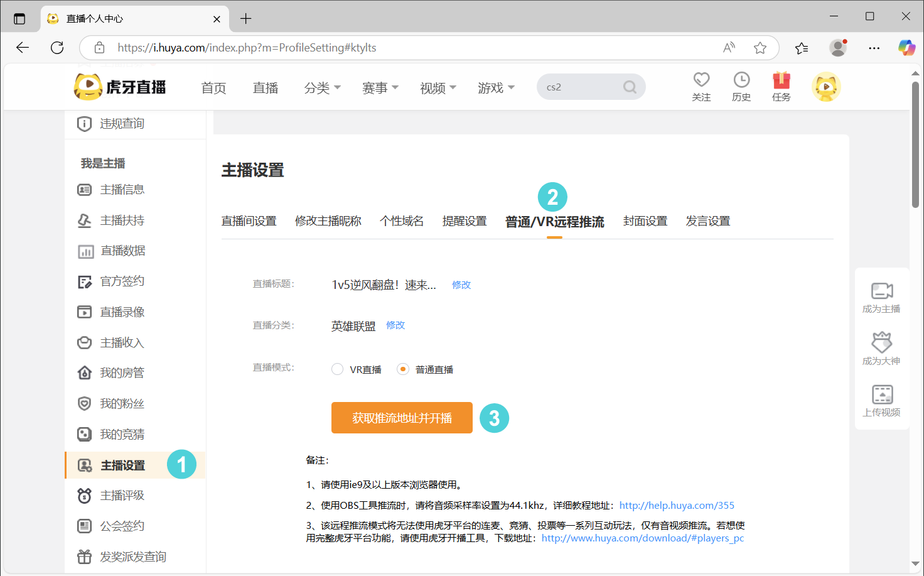
Task: Click 获取推流地址并开播 button
Action: pyautogui.click(x=402, y=418)
